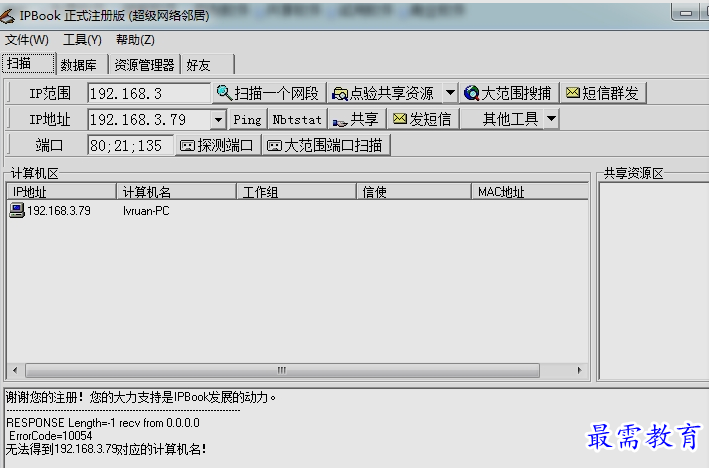Image resolution: width=709 pixels, height=468 pixels.
Task: Sort by the MAC地址 column header
Action: (x=530, y=192)
